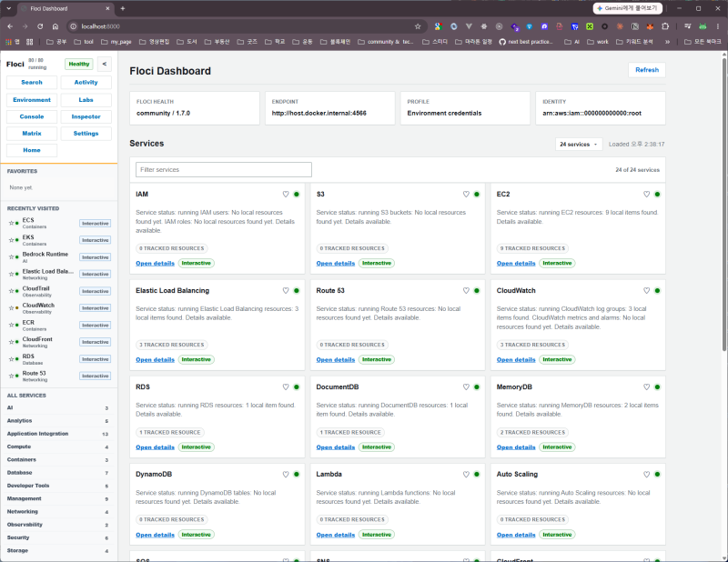Show more bookmarks with double chevron
The width and height of the screenshot is (728, 562).
tap(667, 42)
